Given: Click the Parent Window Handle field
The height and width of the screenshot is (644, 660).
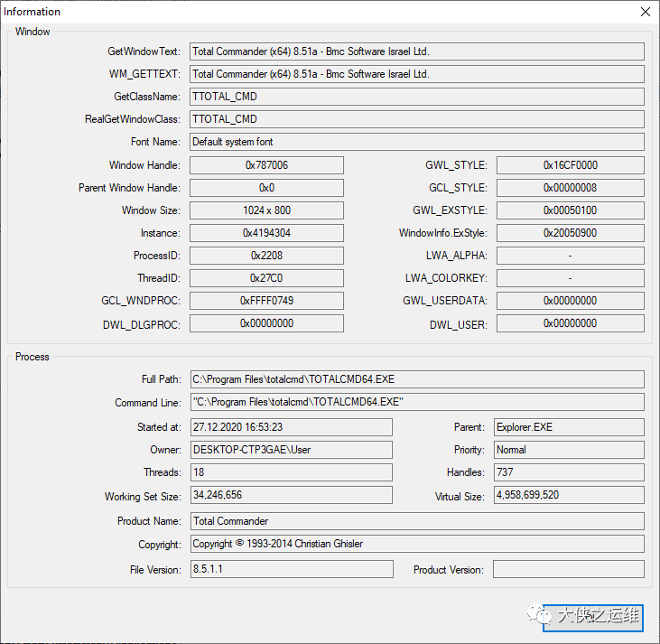Looking at the screenshot, I should (x=266, y=188).
